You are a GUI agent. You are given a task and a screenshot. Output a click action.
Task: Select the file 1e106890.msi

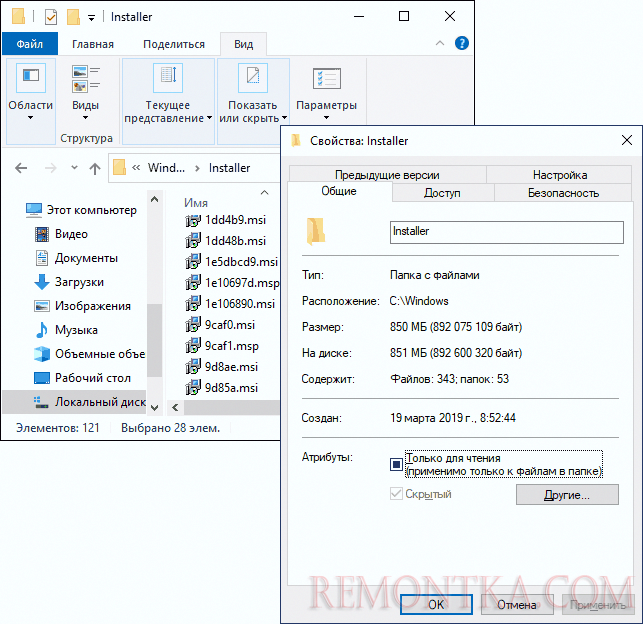pyautogui.click(x=230, y=304)
